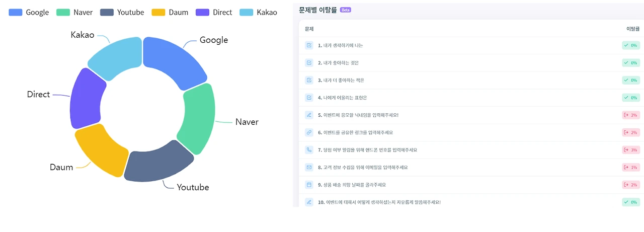Click the Google label by the donut

214,40
